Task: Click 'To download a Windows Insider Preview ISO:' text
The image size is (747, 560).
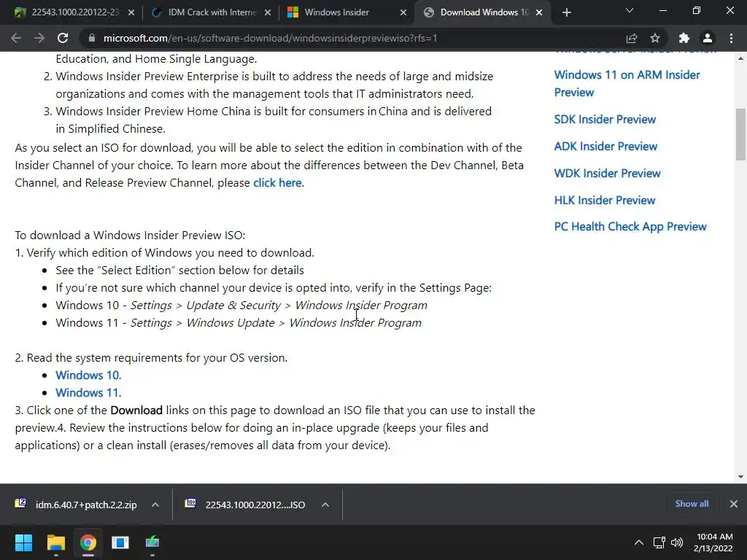Action: (130, 236)
